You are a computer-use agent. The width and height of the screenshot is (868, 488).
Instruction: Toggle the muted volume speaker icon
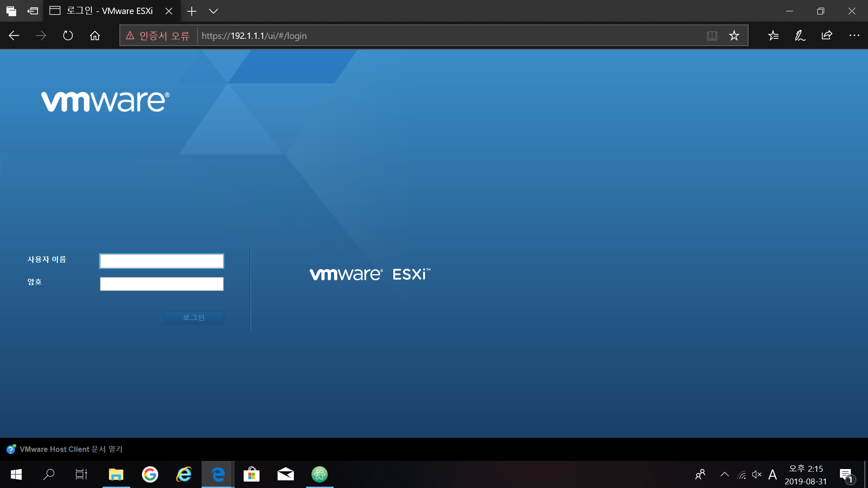(757, 474)
